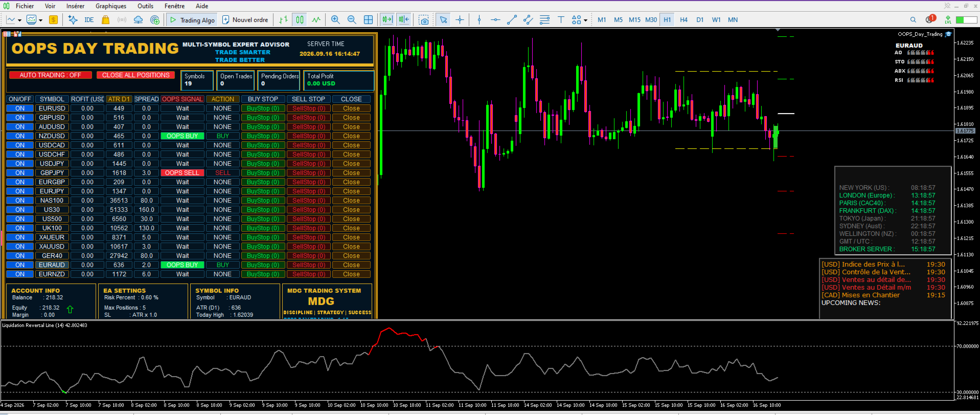The width and height of the screenshot is (980, 415).
Task: Click BuyStop (0) for NZDUSD
Action: click(263, 136)
